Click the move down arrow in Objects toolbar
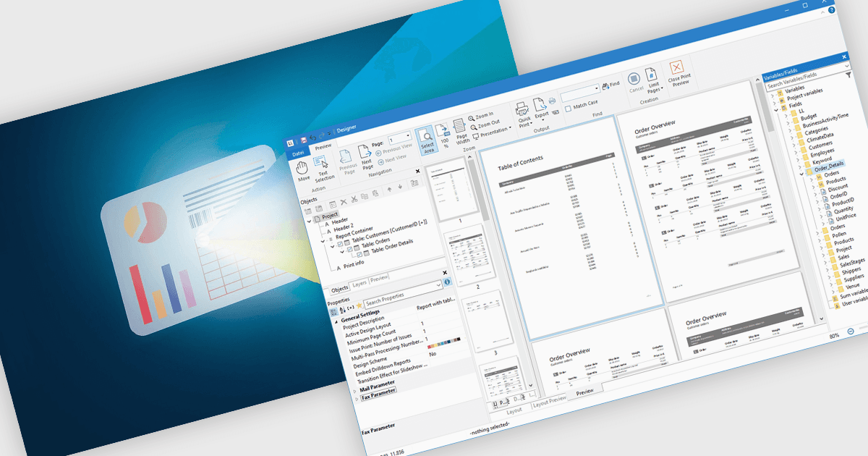The height and width of the screenshot is (456, 868). tap(401, 186)
